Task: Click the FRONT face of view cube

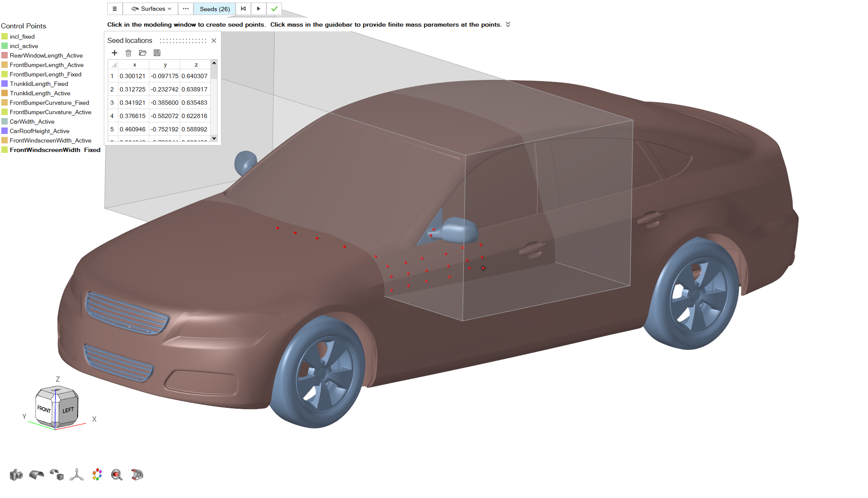Action: coord(44,409)
